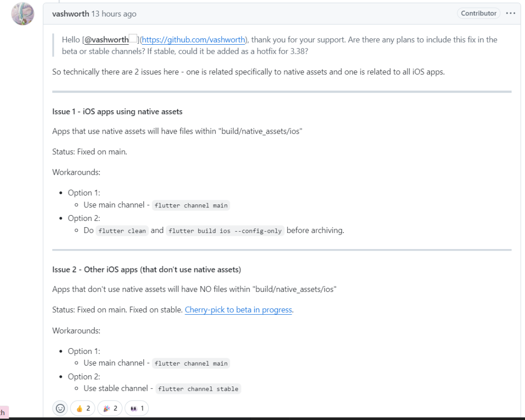The height and width of the screenshot is (420, 525).
Task: Click flutter build ios --config-only code
Action: [225, 231]
